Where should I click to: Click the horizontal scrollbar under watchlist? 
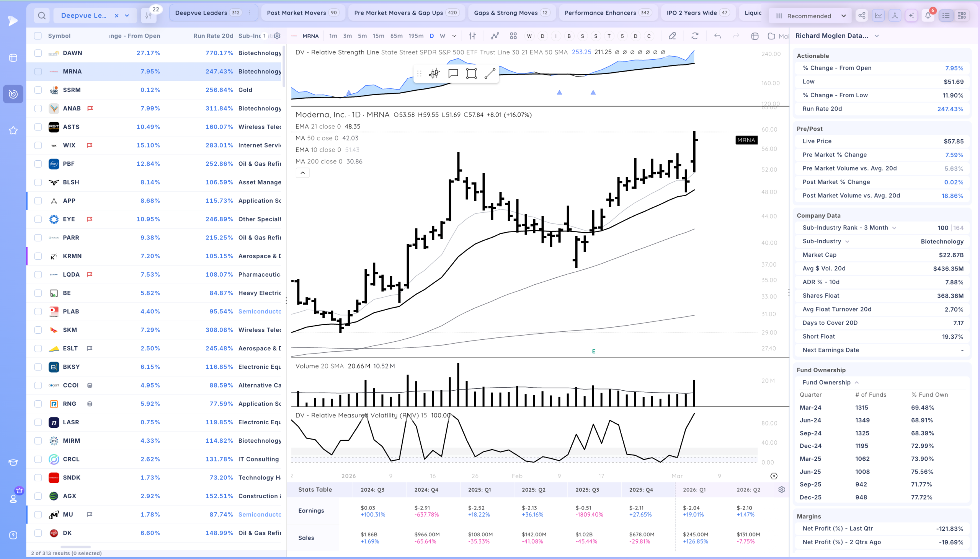pyautogui.click(x=76, y=547)
